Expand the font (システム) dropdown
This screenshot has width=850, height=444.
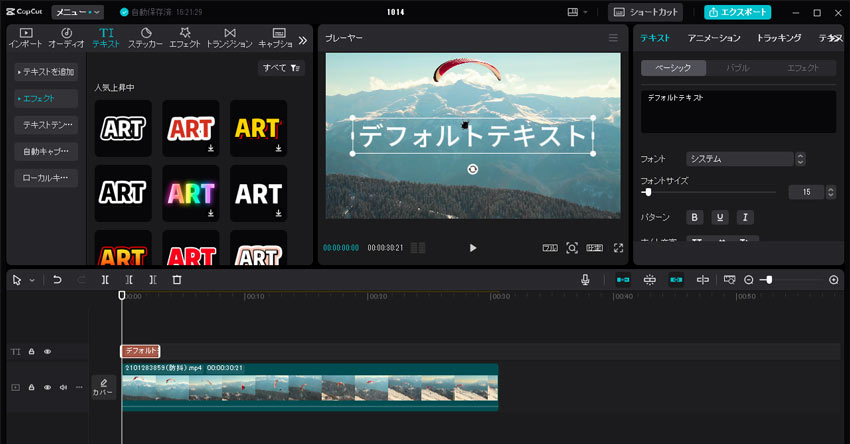[800, 159]
